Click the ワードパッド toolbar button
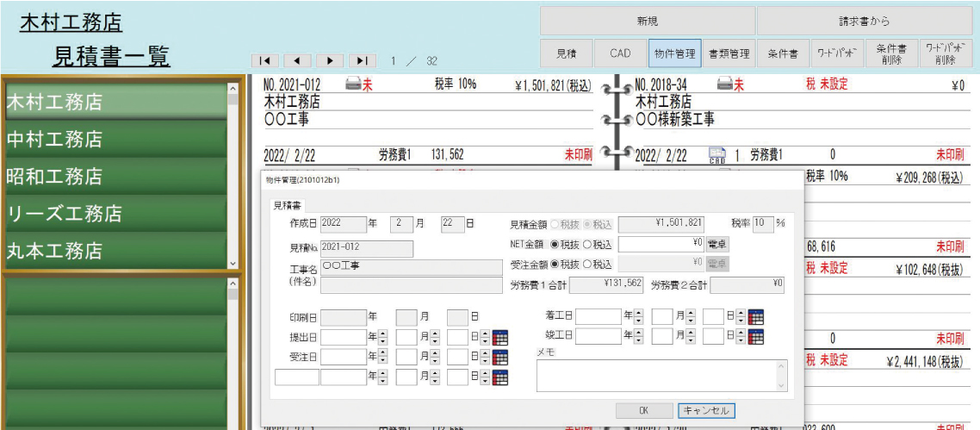The height and width of the screenshot is (430, 980). [x=837, y=53]
